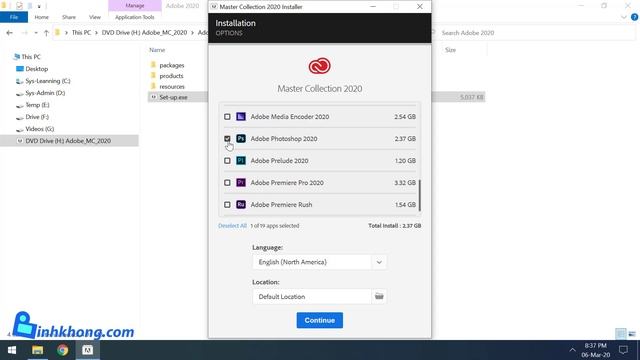Open Chrome from taskbar
Screen dimensions: 640x360
(x=62, y=350)
